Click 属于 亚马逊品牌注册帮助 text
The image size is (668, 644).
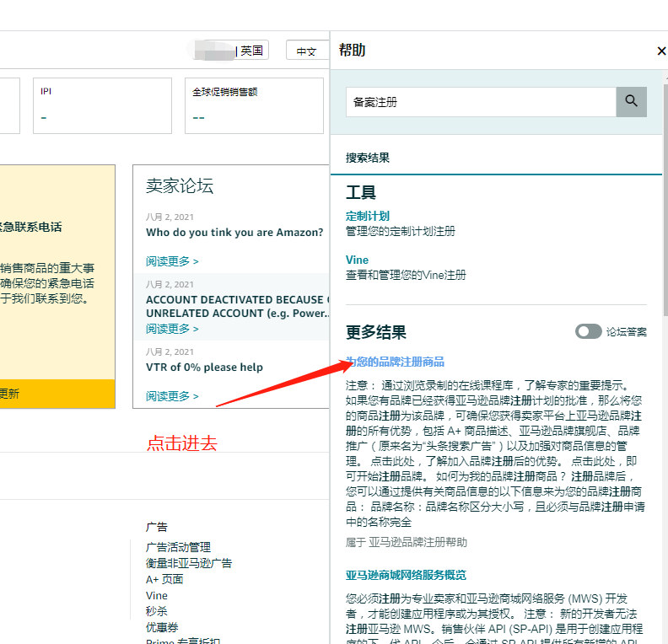coord(407,542)
